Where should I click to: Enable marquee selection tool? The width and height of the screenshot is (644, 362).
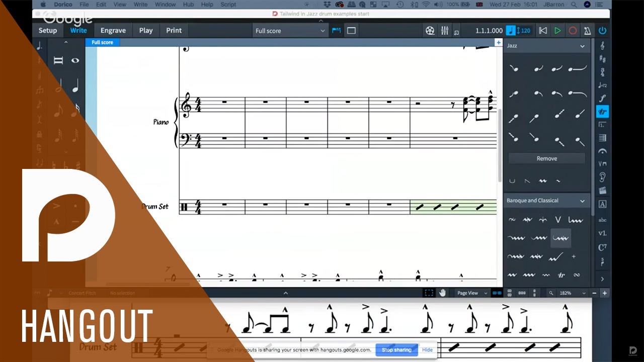pyautogui.click(x=429, y=293)
